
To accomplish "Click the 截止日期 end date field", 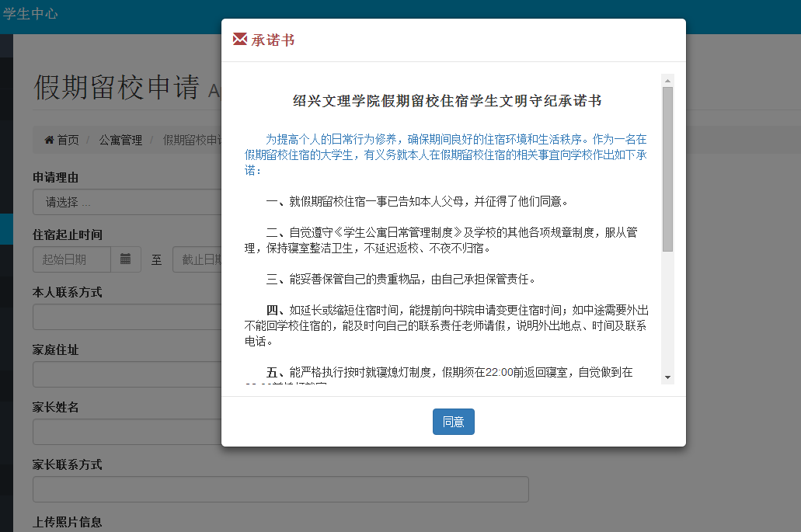I will [197, 259].
